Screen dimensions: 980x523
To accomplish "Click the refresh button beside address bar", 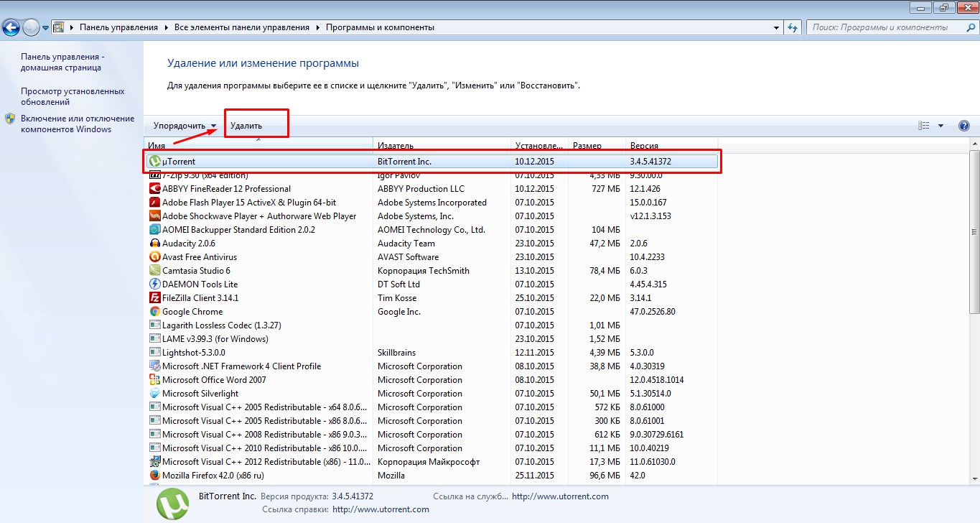I will (x=793, y=28).
